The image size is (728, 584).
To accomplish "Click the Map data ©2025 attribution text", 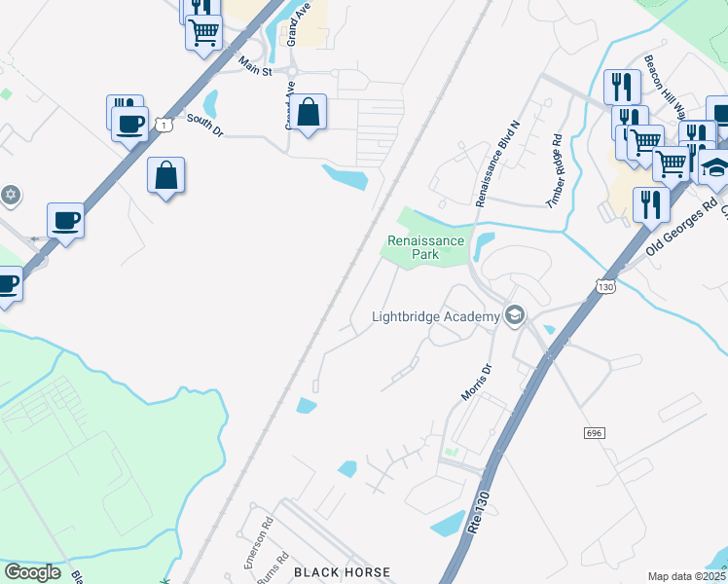I will [x=686, y=576].
